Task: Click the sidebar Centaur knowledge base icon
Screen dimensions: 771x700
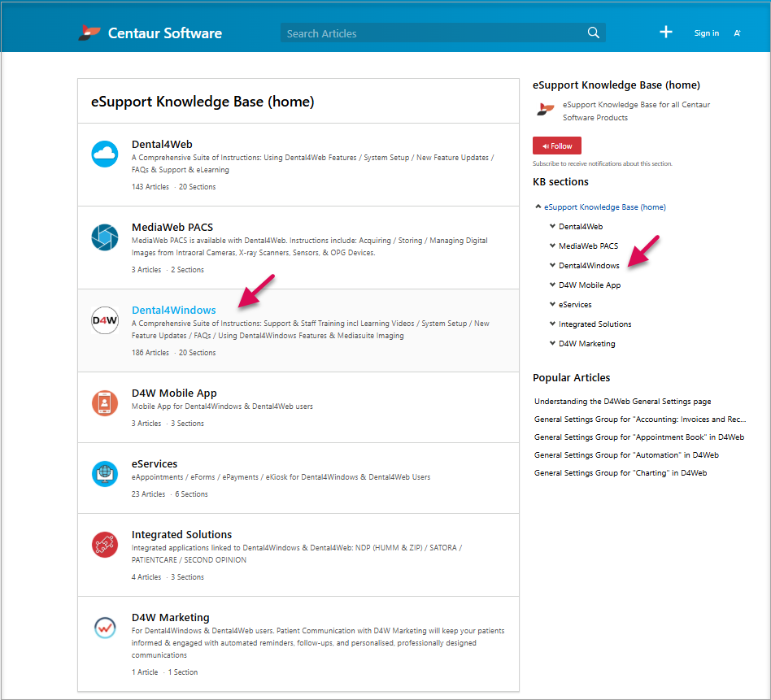Action: [545, 109]
